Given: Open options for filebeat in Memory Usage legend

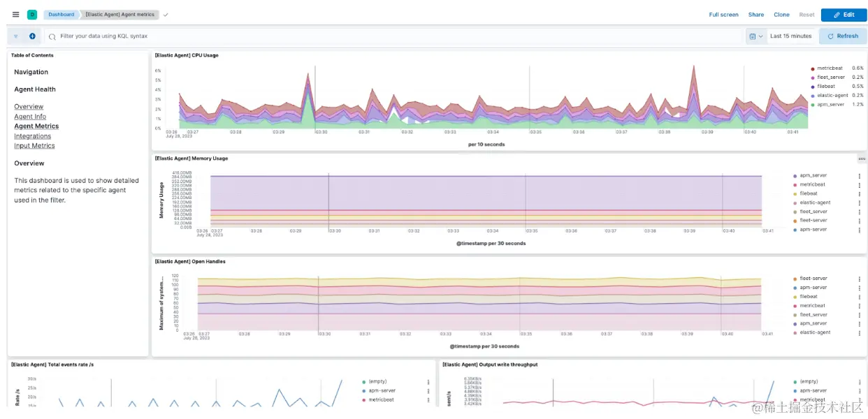Looking at the screenshot, I should 860,194.
